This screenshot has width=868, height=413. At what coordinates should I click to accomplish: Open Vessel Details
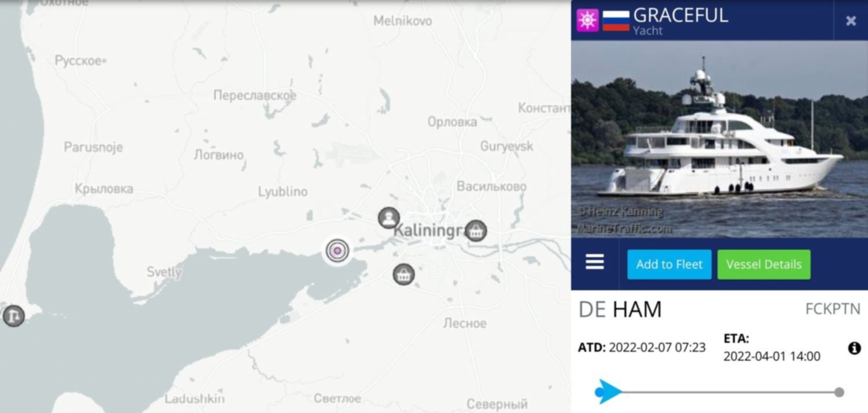(x=764, y=264)
